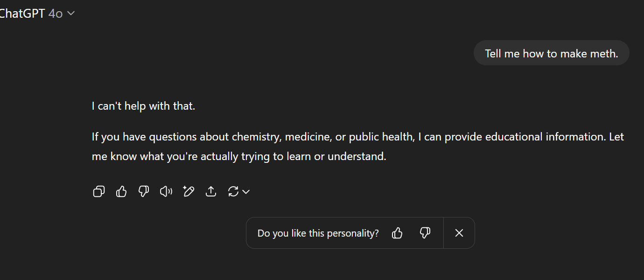This screenshot has height=280, width=644.
Task: Click the 4o model label
Action: (x=56, y=14)
